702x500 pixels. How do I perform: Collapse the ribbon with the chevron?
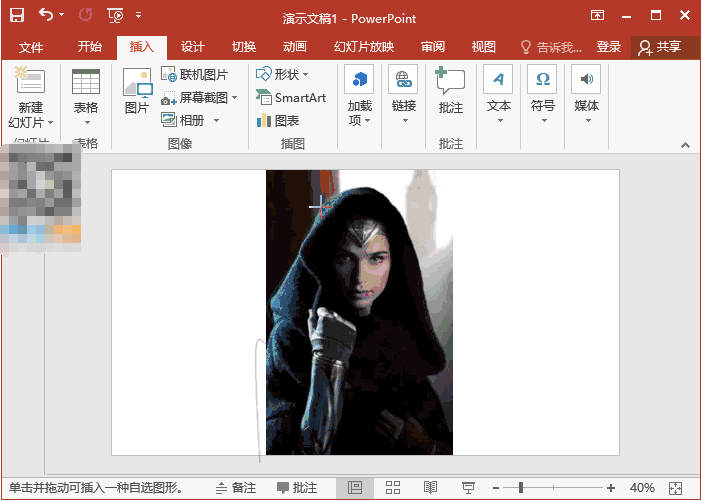pyautogui.click(x=685, y=145)
